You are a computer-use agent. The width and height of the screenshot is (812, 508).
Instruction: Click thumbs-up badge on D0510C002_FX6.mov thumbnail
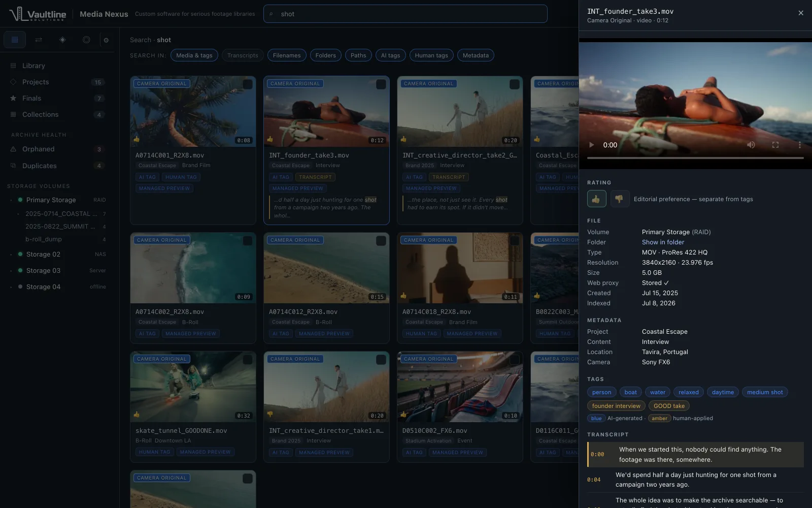[x=403, y=415]
